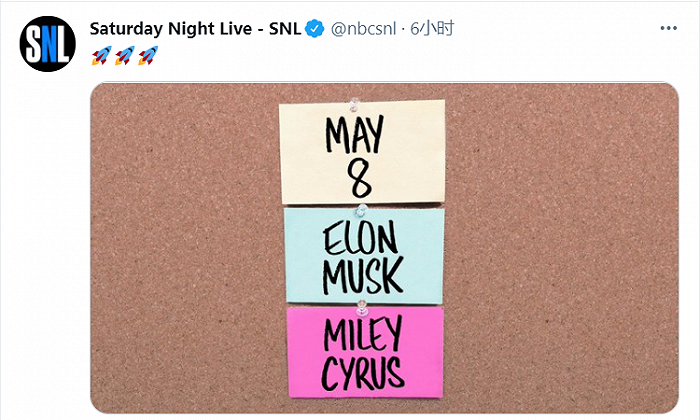Click the pushpin on the yellow note
The width and height of the screenshot is (700, 420).
pyautogui.click(x=352, y=103)
